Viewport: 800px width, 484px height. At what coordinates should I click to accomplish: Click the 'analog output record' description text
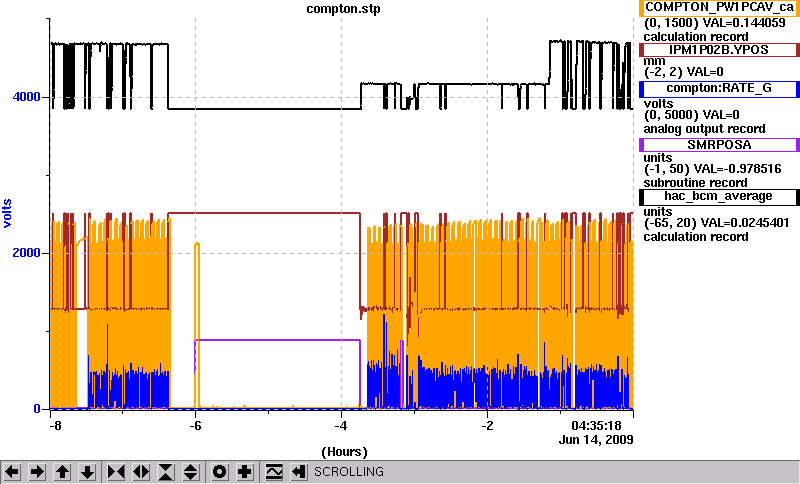point(705,129)
